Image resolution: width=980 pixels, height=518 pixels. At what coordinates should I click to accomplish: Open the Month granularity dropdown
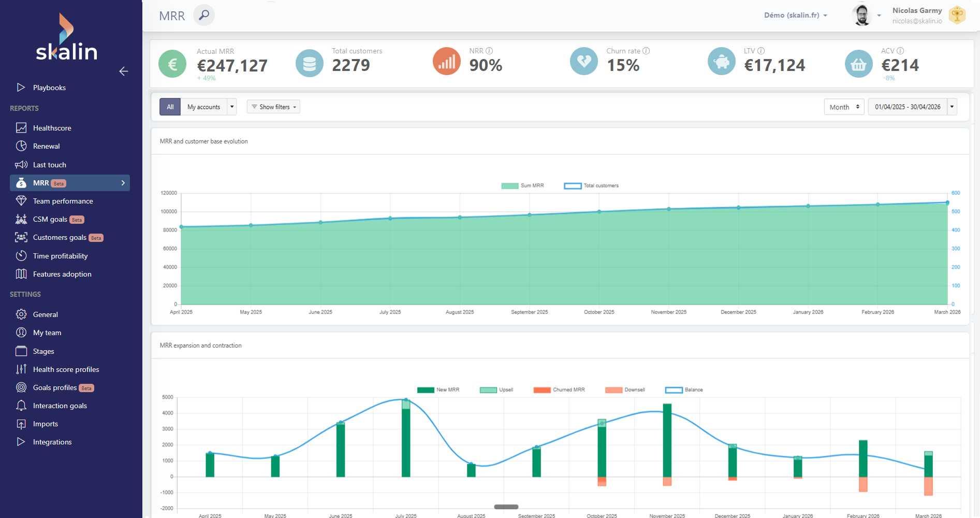coord(844,107)
